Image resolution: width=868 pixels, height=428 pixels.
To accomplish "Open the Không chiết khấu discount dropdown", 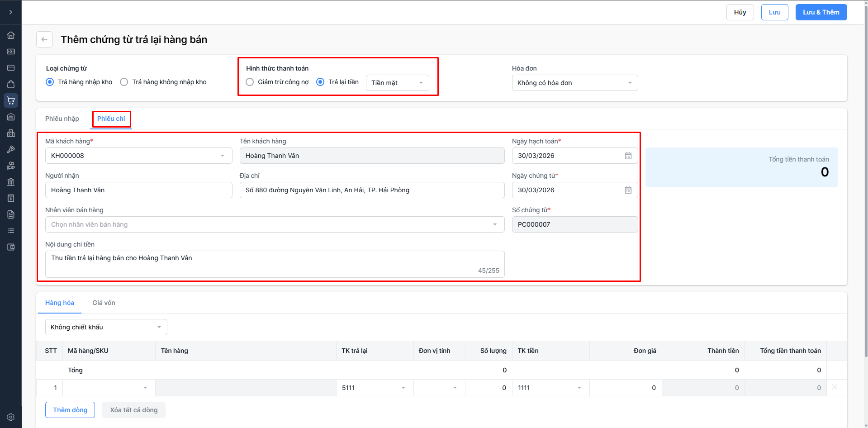I will (106, 327).
